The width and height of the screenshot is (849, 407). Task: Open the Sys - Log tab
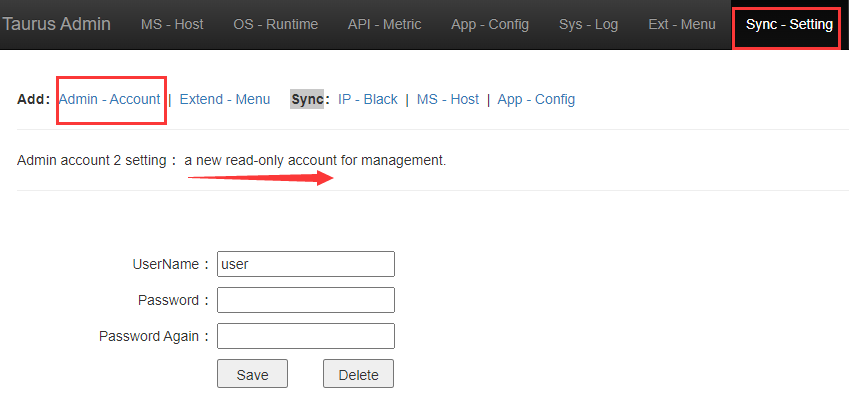[589, 24]
